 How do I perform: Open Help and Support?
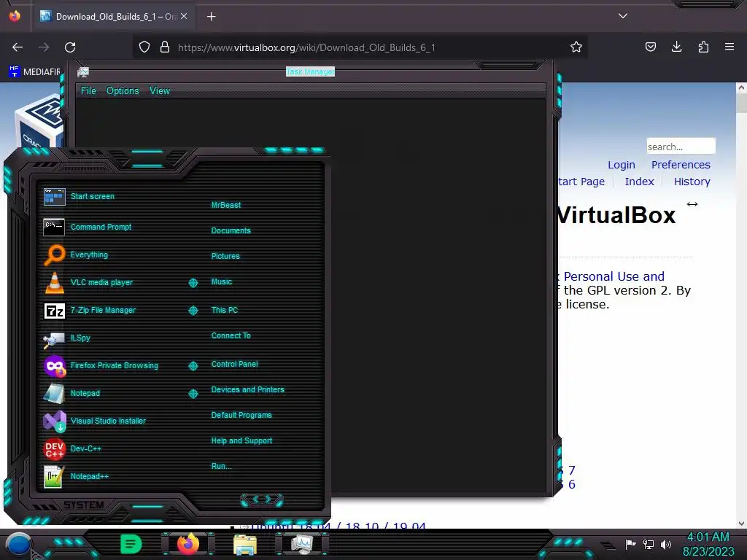click(x=241, y=440)
